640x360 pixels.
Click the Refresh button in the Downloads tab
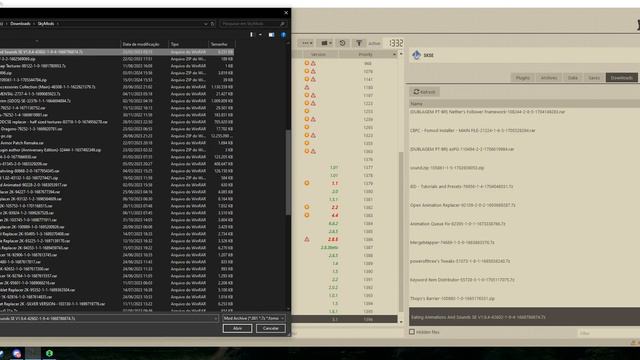tap(424, 92)
